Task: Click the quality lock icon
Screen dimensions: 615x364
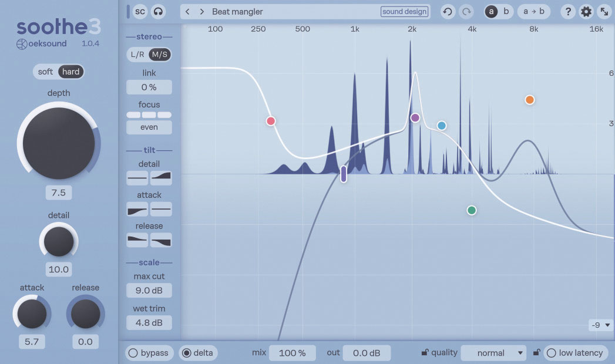Action: pyautogui.click(x=425, y=353)
